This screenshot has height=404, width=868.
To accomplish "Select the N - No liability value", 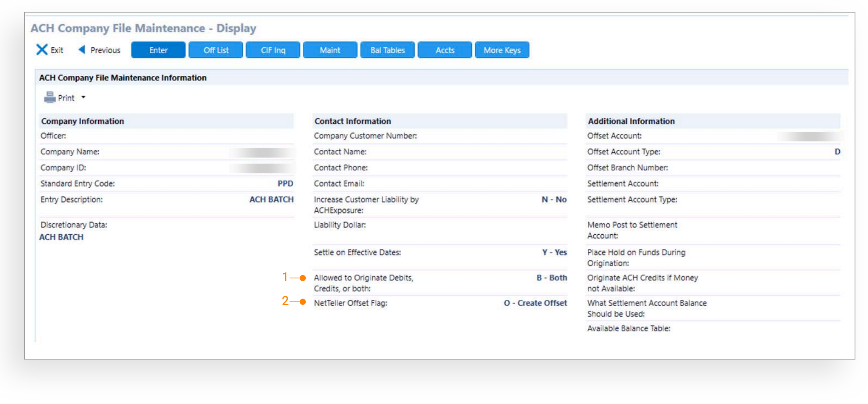I will (x=554, y=200).
